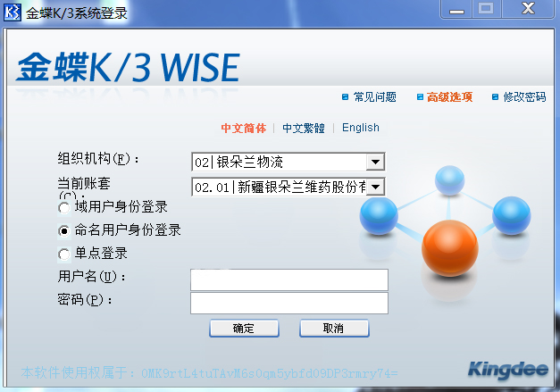The image size is (560, 392).
Task: Click the K/3 application icon in title bar
Action: (13, 13)
